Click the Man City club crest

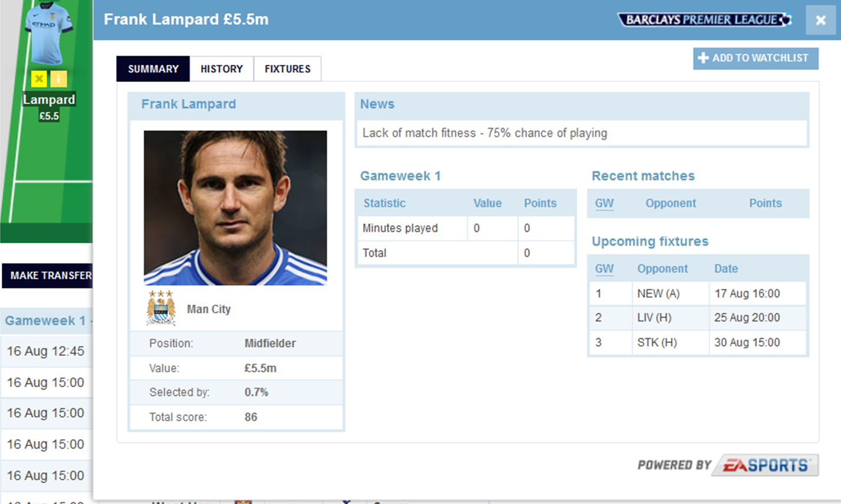click(161, 308)
